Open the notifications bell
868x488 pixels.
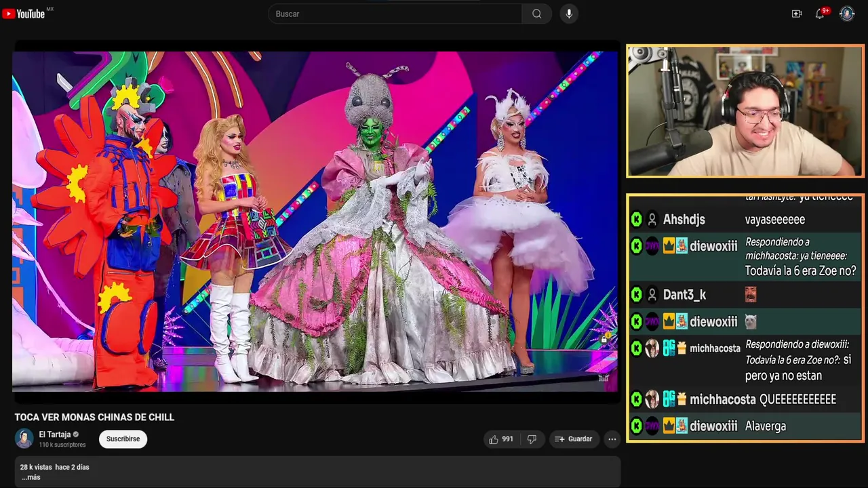tap(820, 14)
